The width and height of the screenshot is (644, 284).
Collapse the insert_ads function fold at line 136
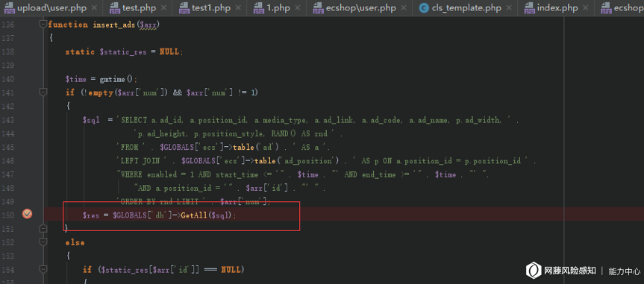point(43,25)
